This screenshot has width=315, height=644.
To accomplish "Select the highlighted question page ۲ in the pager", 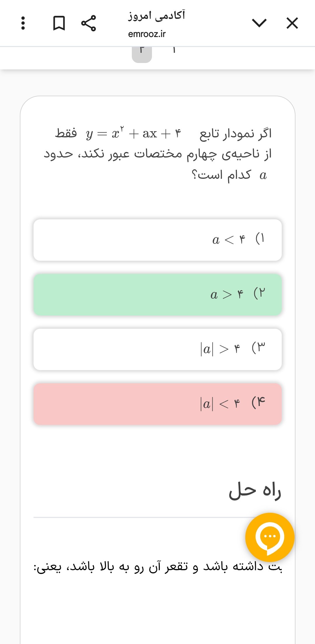I will [x=142, y=52].
